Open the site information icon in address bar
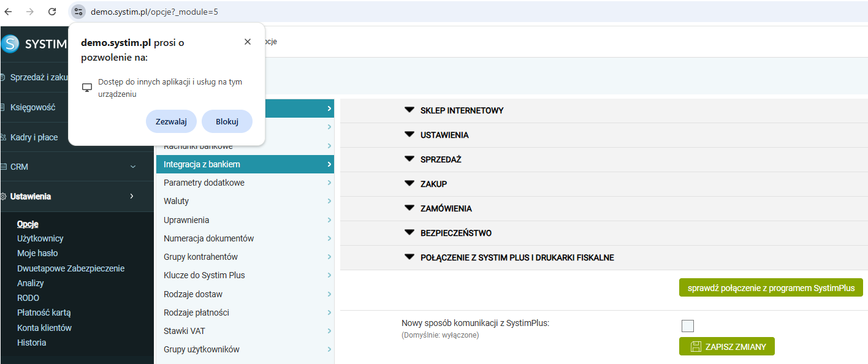 [x=78, y=12]
